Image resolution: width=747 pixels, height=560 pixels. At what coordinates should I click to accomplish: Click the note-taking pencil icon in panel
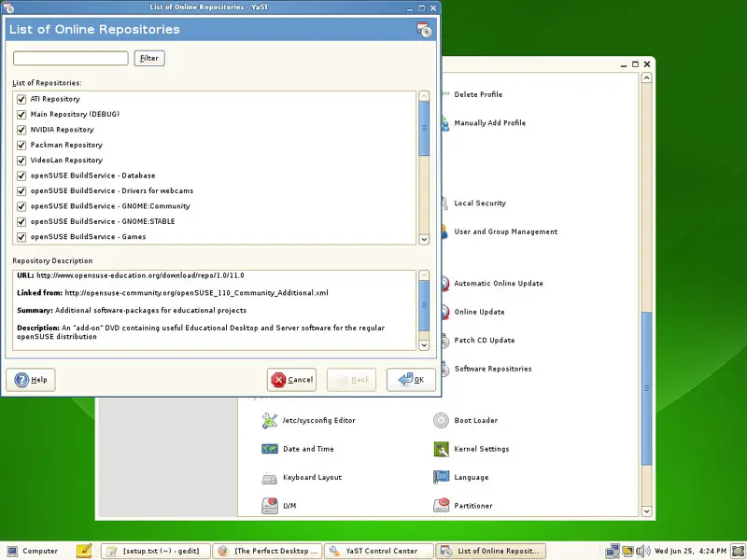[x=84, y=551]
